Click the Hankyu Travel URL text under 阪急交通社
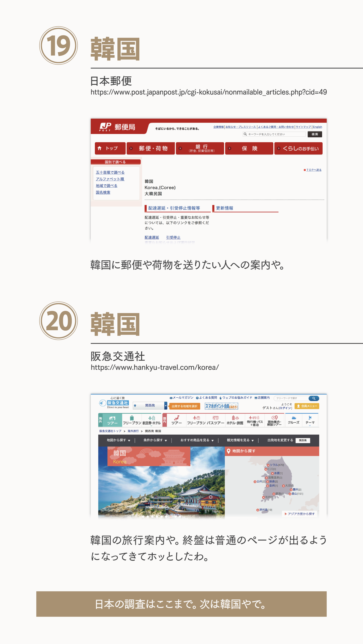The width and height of the screenshot is (363, 644). click(155, 367)
